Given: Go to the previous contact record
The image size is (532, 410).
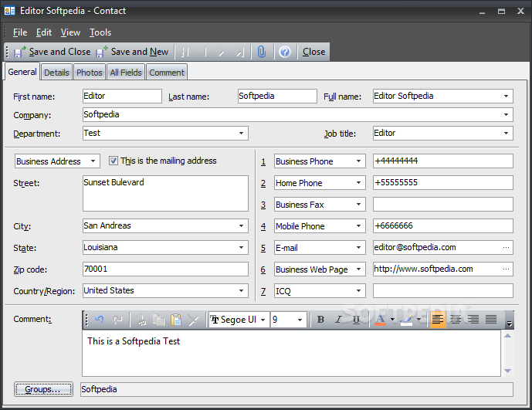Looking at the screenshot, I should (204, 52).
